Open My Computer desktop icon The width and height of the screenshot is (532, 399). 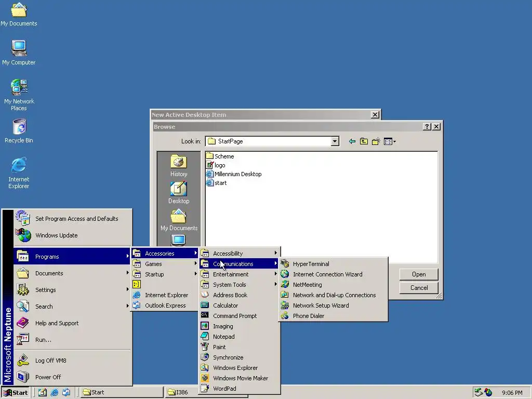[x=19, y=52]
